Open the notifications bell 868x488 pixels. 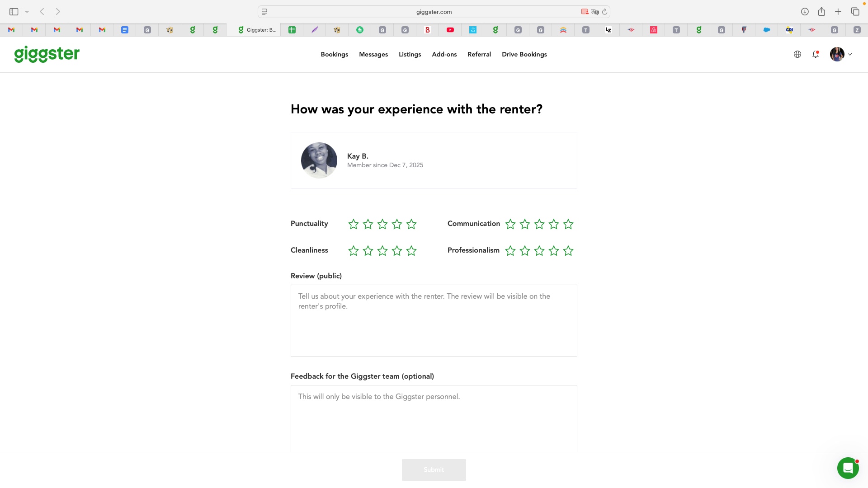[816, 54]
